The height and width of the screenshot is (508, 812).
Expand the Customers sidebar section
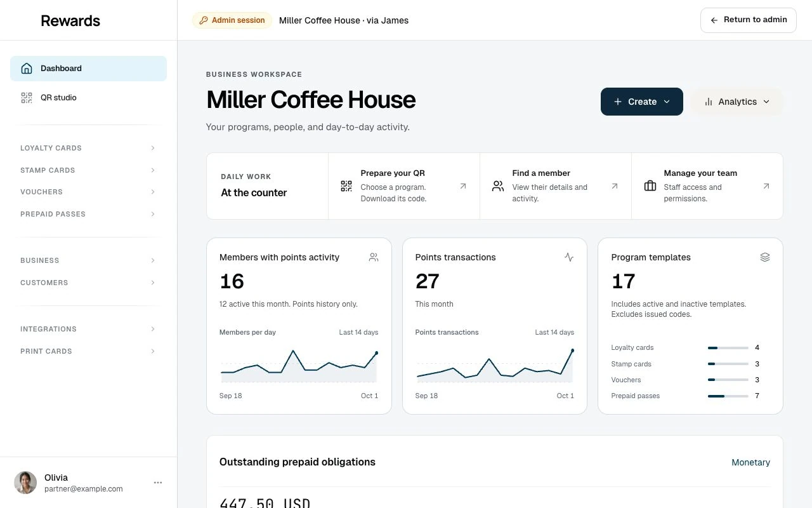point(88,283)
